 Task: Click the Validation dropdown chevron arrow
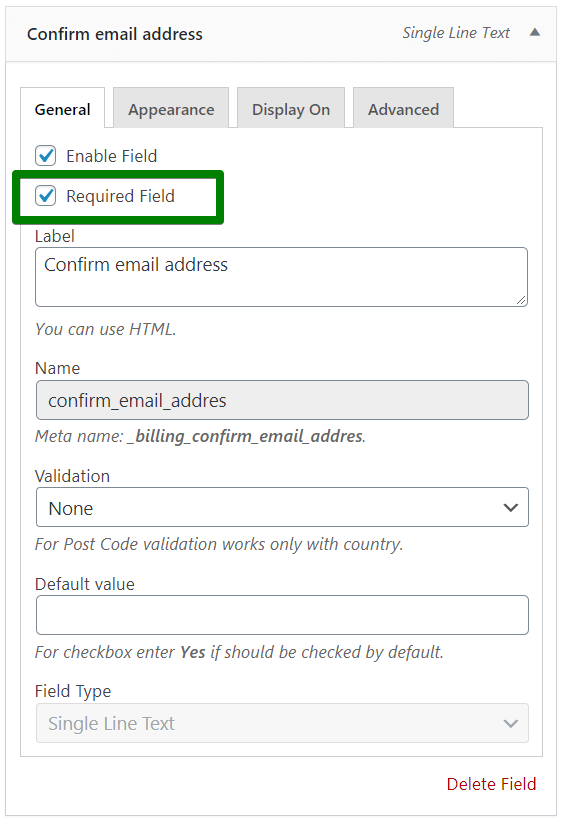click(510, 507)
